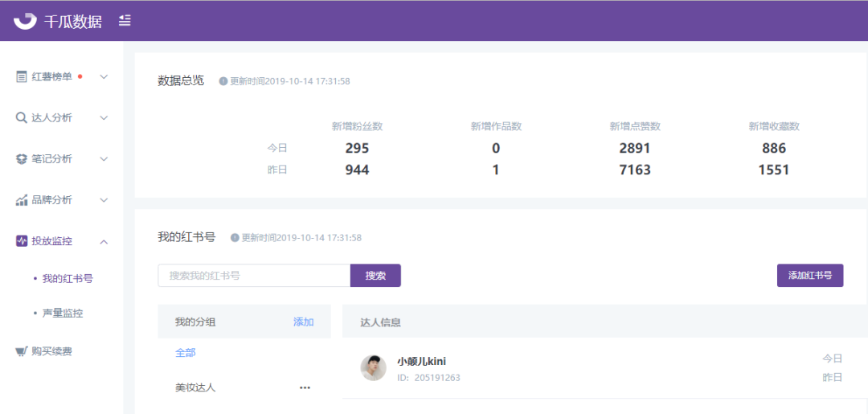This screenshot has height=414, width=868.
Task: Click the 笔记分析 box icon
Action: pos(22,159)
